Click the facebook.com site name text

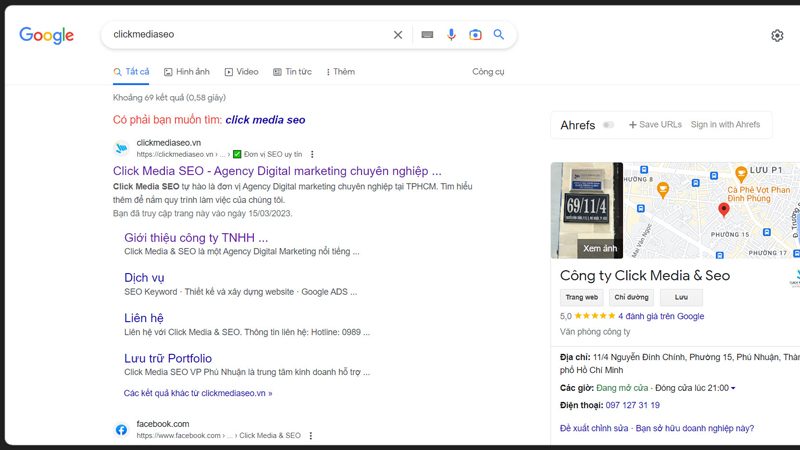click(x=163, y=424)
